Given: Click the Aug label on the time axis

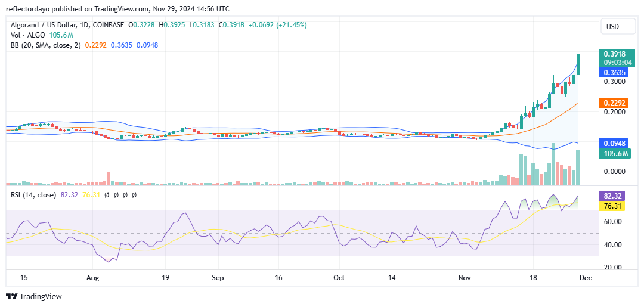Looking at the screenshot, I should 93,277.
